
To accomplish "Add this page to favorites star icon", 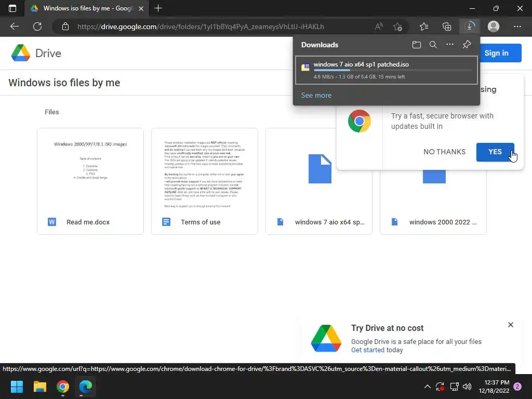I will [x=397, y=26].
